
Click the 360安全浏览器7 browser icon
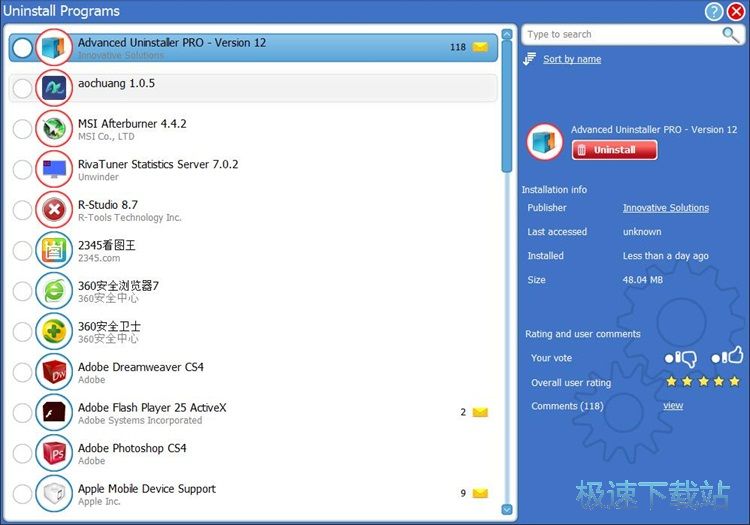tap(54, 291)
